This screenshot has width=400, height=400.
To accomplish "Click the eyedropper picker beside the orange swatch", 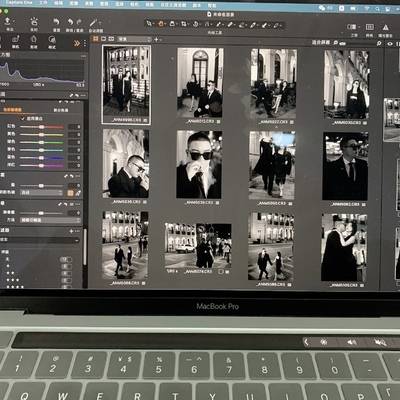I will tap(78, 193).
